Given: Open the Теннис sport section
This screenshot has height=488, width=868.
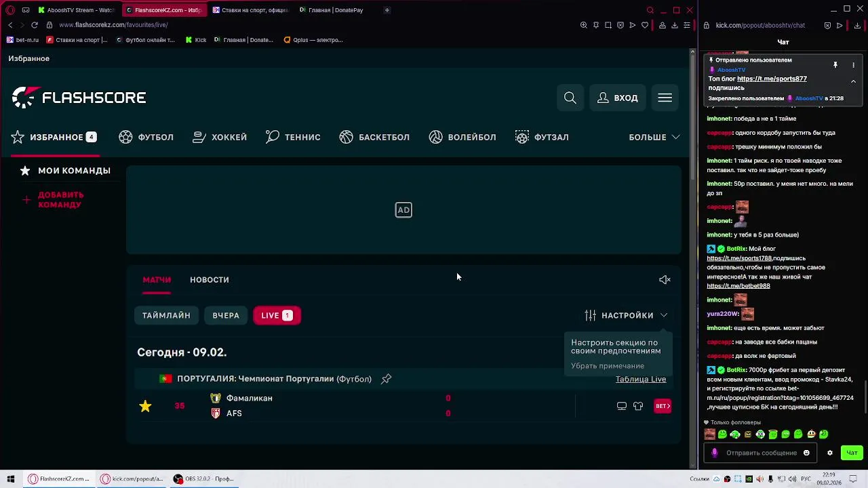Looking at the screenshot, I should [293, 137].
